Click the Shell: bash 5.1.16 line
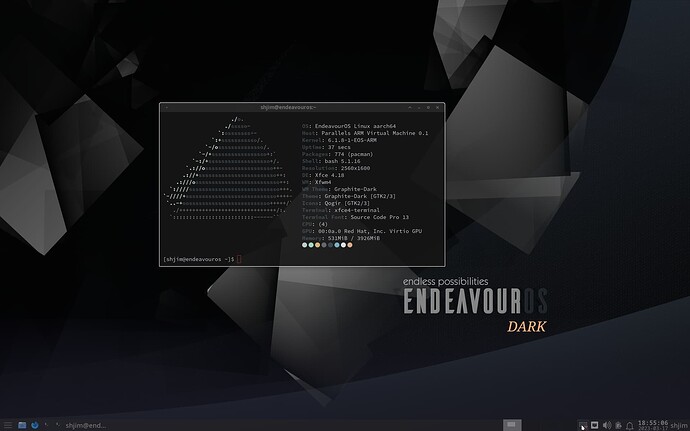The height and width of the screenshot is (431, 690). tap(331, 161)
